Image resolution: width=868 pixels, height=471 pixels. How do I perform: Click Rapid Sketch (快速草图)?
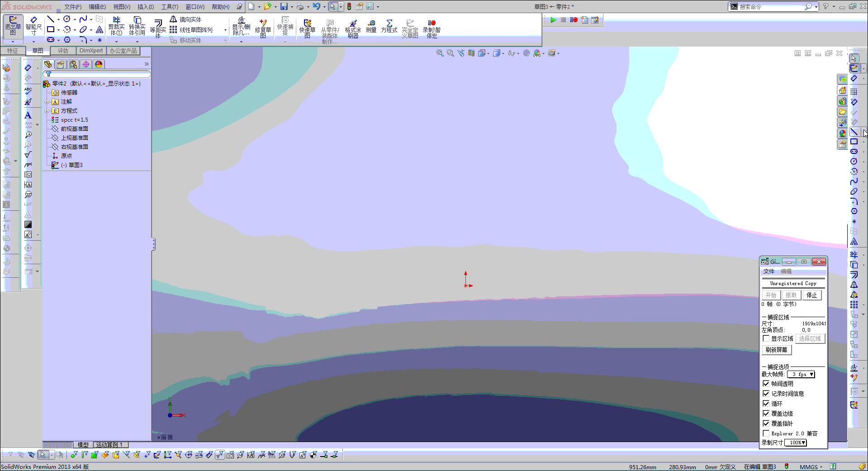(x=307, y=29)
